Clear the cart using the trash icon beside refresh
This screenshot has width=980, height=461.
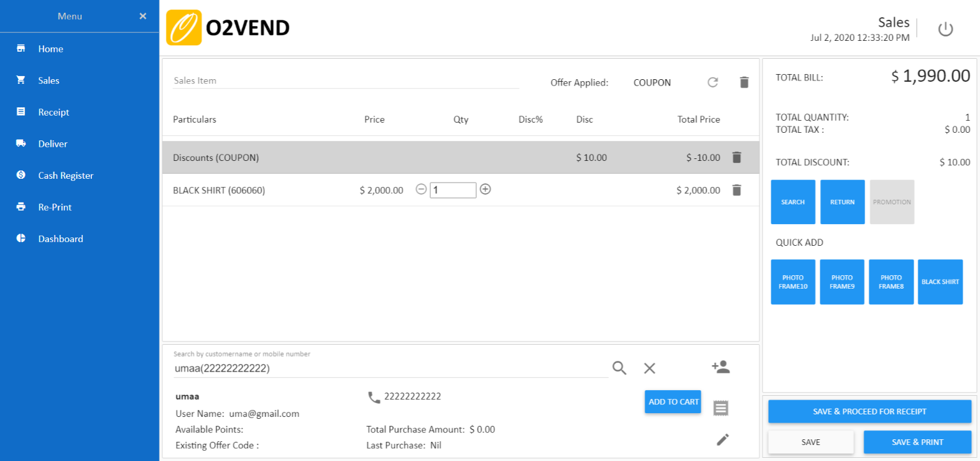coord(744,82)
